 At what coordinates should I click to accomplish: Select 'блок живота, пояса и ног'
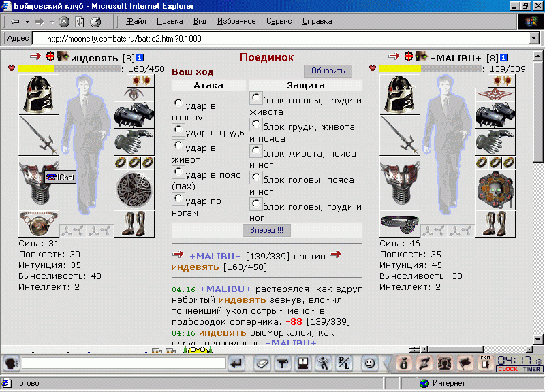256,150
